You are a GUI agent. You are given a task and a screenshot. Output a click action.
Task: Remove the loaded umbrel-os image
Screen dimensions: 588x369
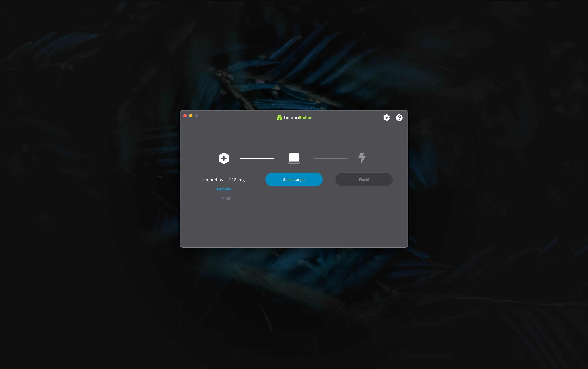click(x=224, y=189)
